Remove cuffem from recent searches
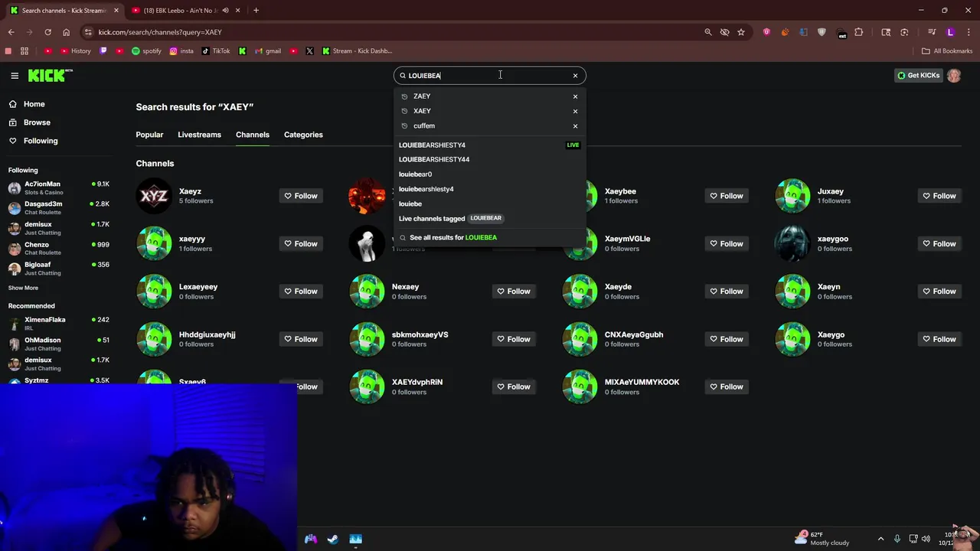This screenshot has width=980, height=551. click(575, 126)
